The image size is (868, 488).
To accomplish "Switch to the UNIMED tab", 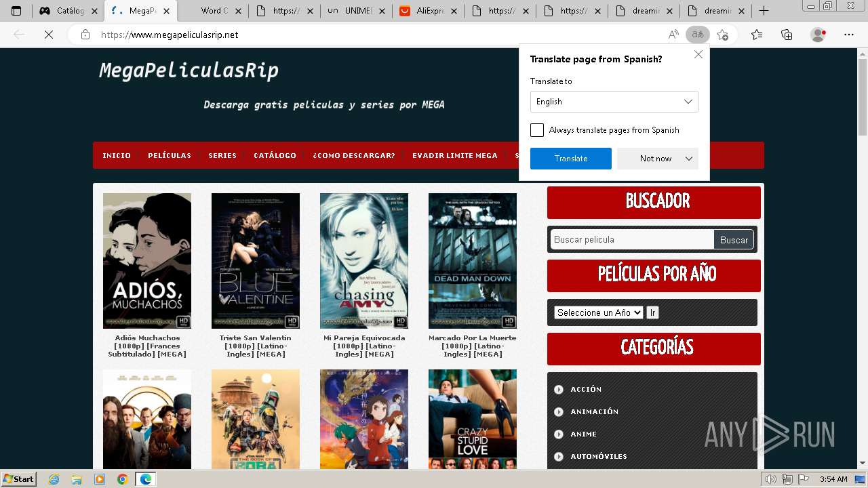I will tap(358, 11).
